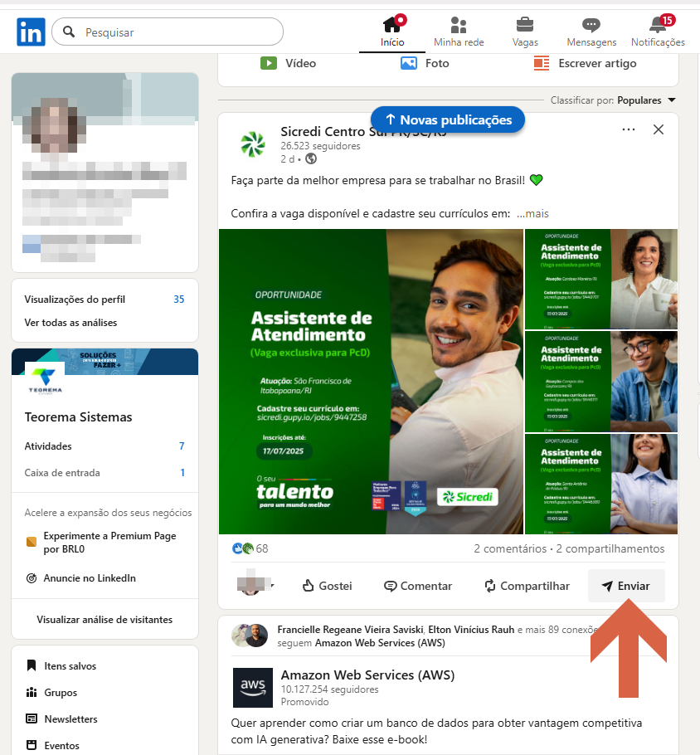Open the Classificar por Populares dropdown

point(614,100)
